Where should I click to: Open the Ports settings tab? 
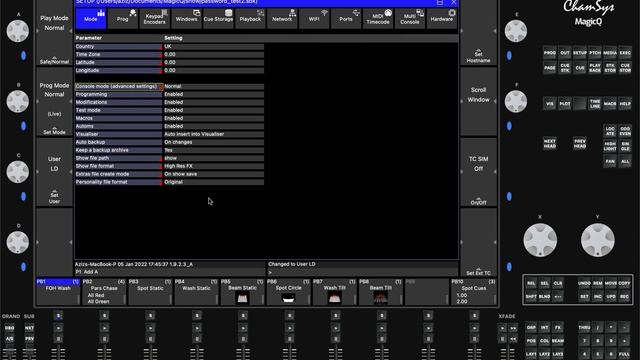tap(345, 18)
